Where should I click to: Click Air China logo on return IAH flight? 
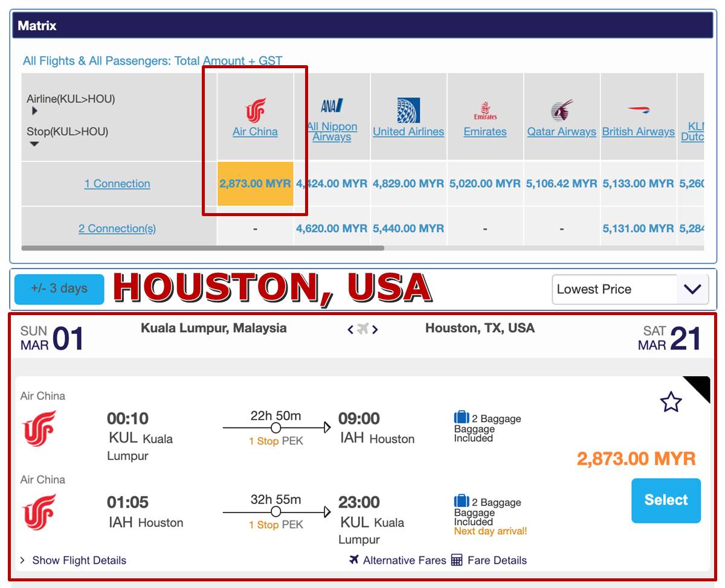click(39, 512)
